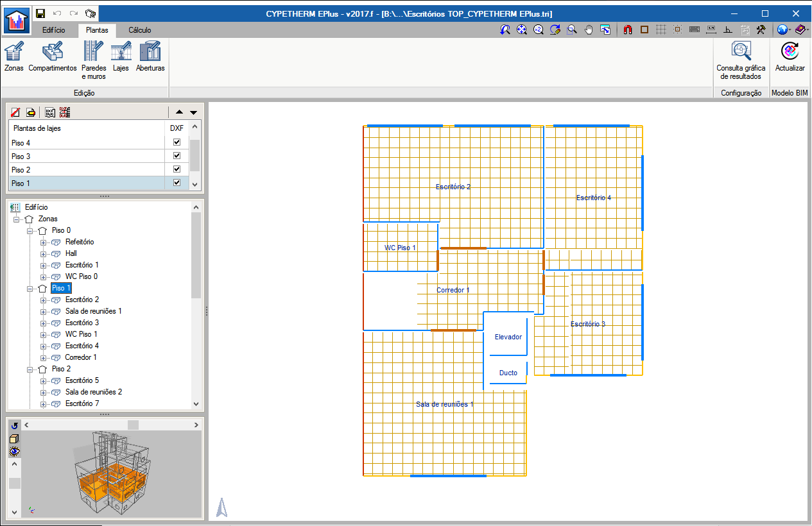
Task: Click the yellow tag edit floor icon
Action: pyautogui.click(x=30, y=112)
